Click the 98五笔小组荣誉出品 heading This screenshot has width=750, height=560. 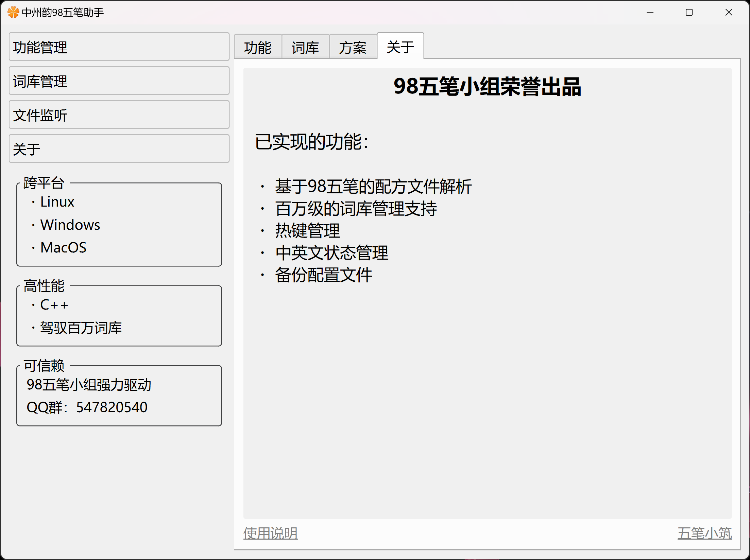(x=487, y=87)
